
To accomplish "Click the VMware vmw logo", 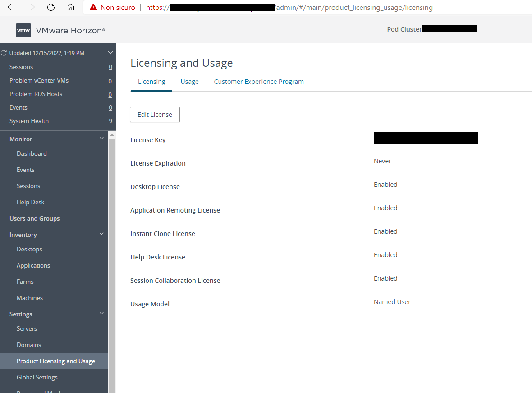I will tap(23, 30).
